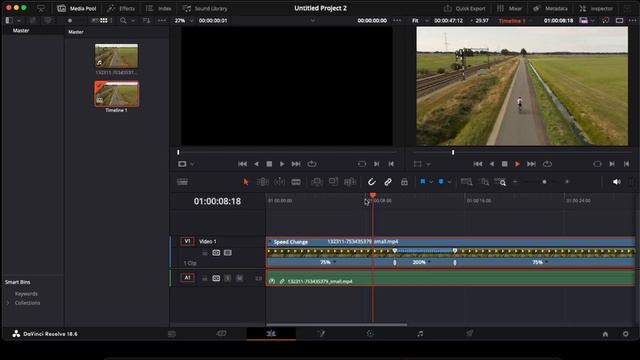The image size is (640, 360).
Task: Mute audio with the speaker icon
Action: 617,182
